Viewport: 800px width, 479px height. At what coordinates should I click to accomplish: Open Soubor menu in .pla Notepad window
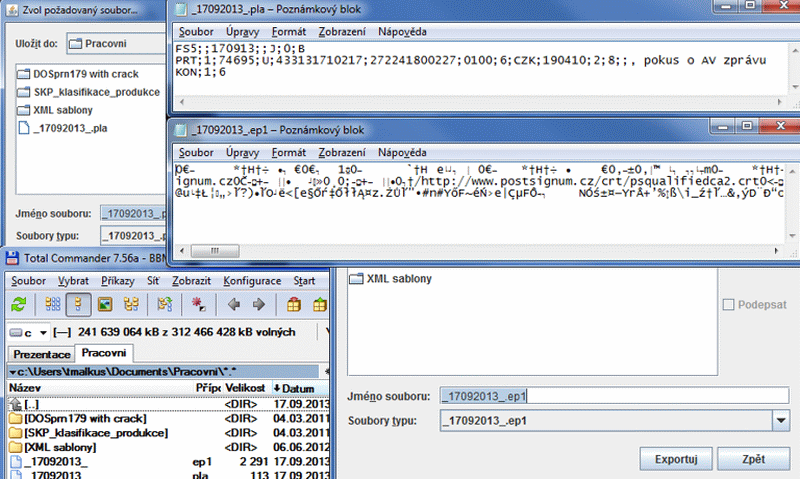pos(196,32)
